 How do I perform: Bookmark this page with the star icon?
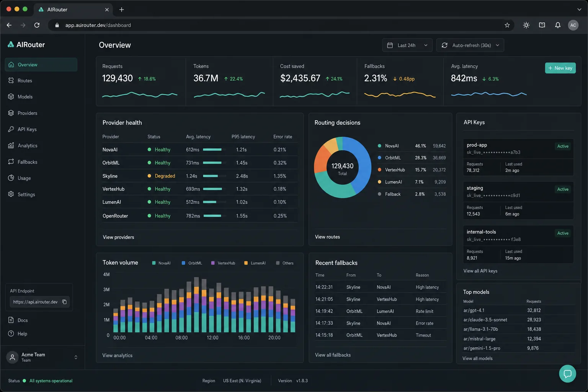(x=507, y=25)
